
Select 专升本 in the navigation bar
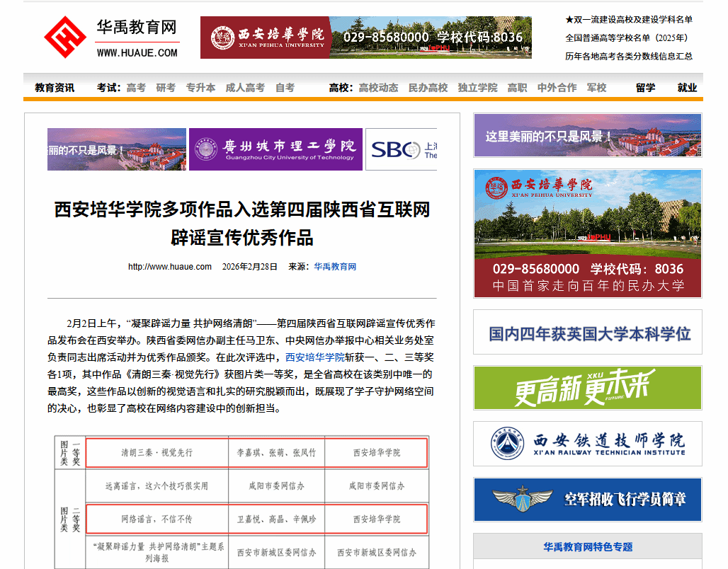coord(200,88)
